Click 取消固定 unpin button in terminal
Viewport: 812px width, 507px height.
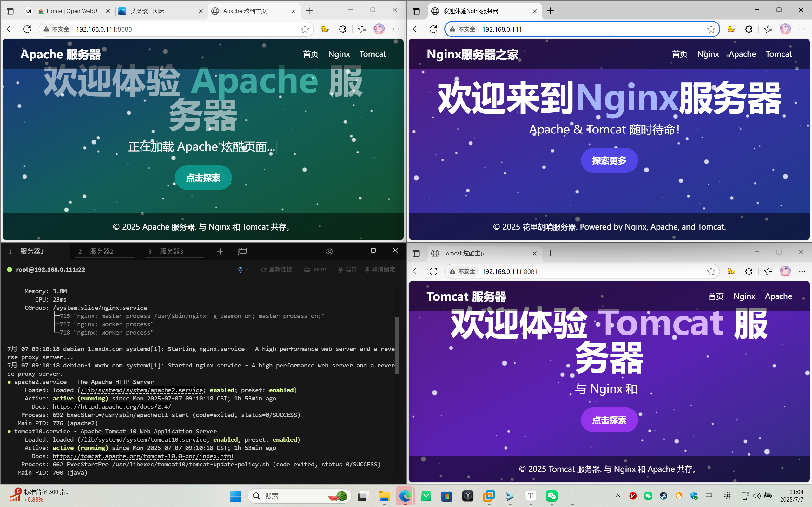pos(380,270)
